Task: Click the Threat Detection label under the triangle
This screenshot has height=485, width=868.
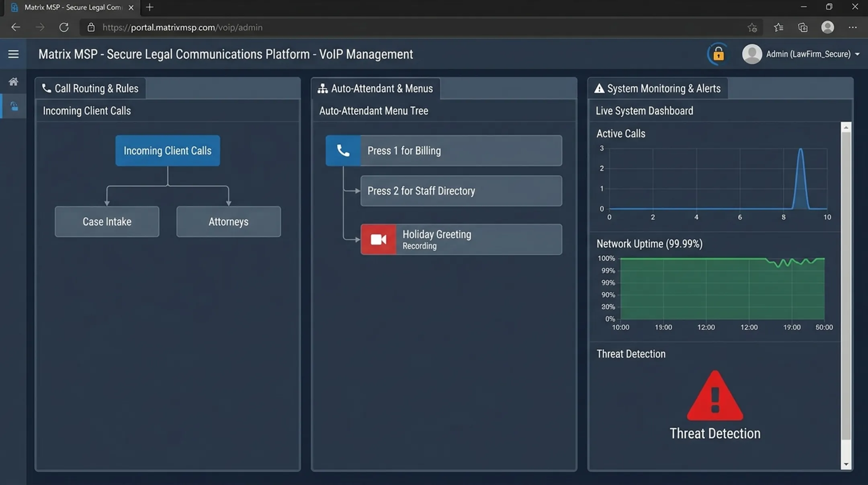Action: click(715, 434)
